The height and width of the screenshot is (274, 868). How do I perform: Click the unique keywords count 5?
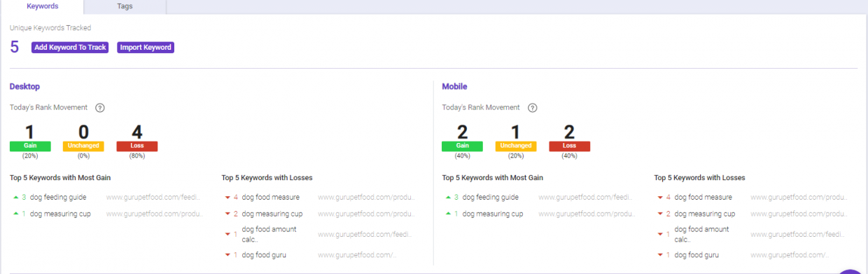click(15, 48)
